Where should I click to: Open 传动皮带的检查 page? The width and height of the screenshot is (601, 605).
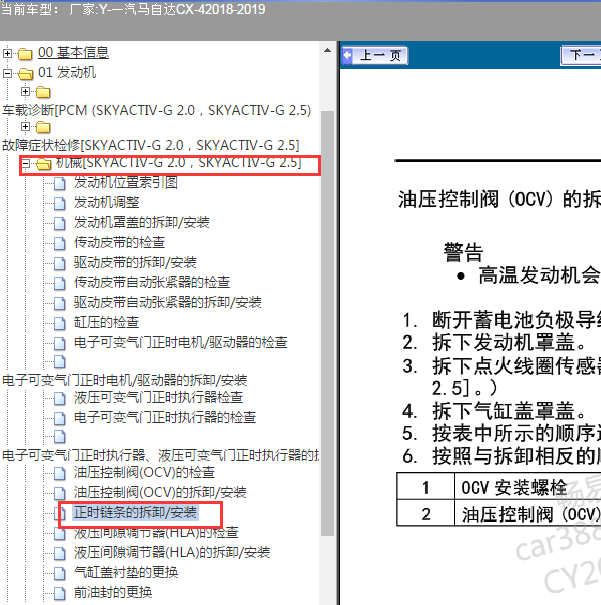(x=119, y=242)
